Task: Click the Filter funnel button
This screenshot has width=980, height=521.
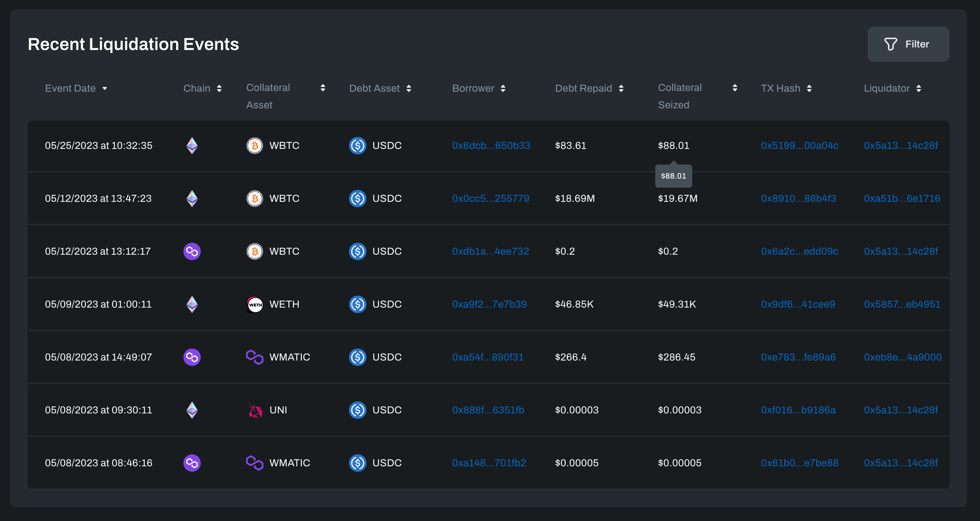Action: tap(908, 44)
